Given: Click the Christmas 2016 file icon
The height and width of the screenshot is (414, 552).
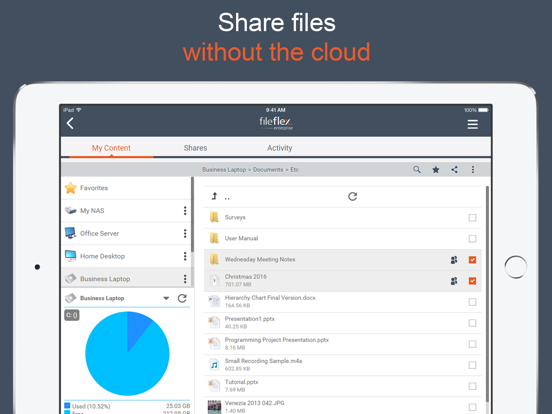Looking at the screenshot, I should tap(214, 281).
